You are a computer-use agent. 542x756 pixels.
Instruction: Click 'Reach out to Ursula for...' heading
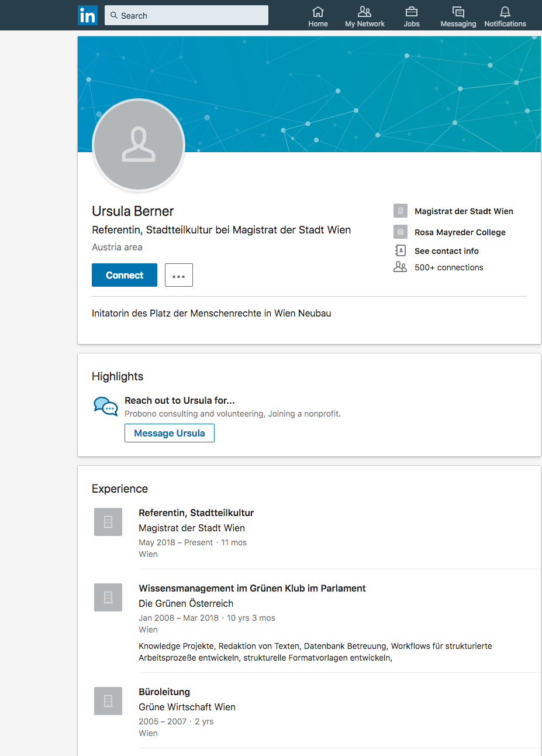click(179, 401)
